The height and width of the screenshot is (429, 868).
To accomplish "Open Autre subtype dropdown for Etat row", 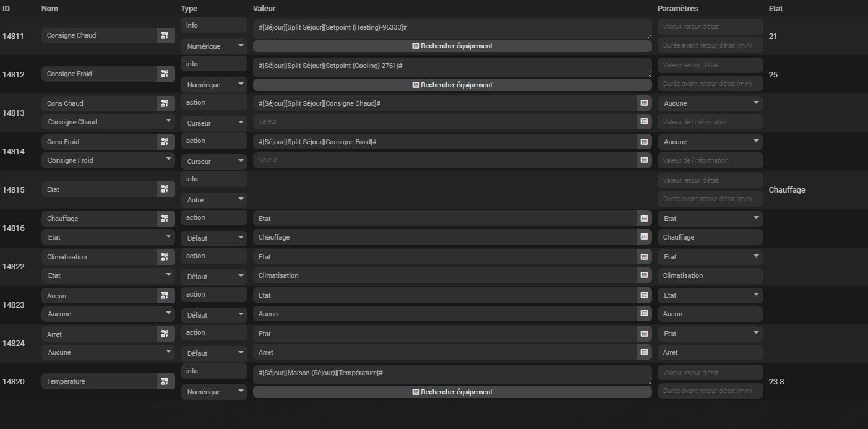I will 213,199.
